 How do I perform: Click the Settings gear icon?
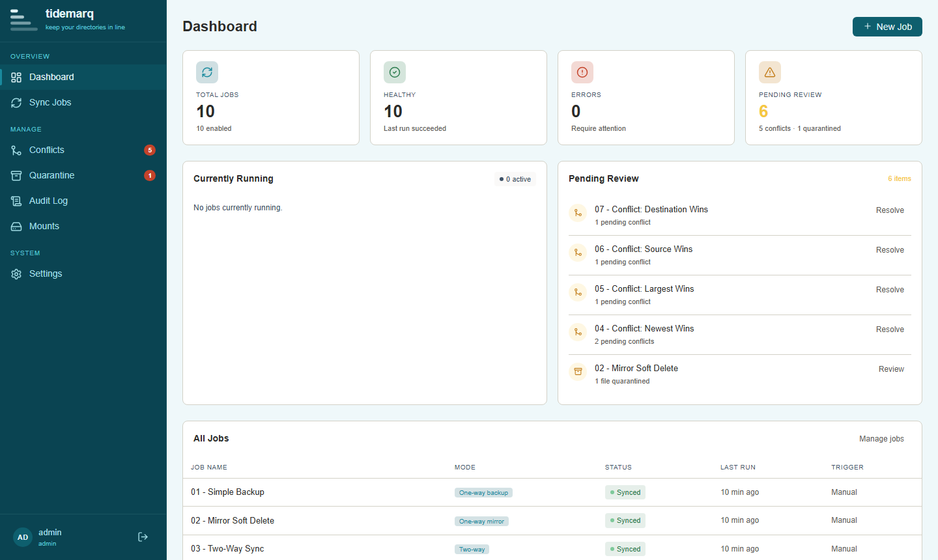[x=16, y=274]
